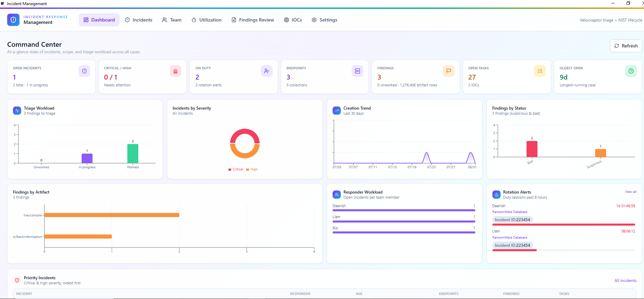Click the Creation Trend chart icon
The image size is (644, 299).
337,111
